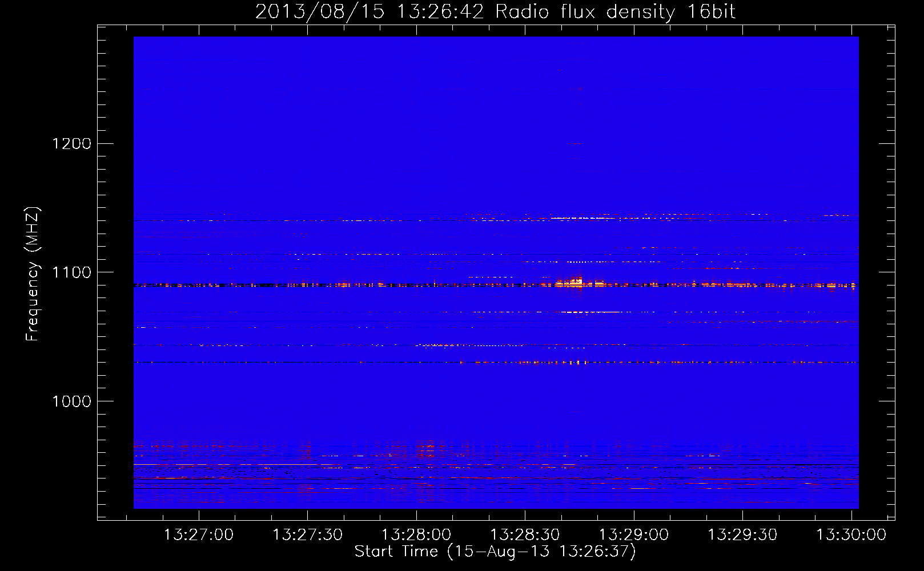Click the 13:29:30 time tick label
The width and height of the screenshot is (924, 571).
743,535
